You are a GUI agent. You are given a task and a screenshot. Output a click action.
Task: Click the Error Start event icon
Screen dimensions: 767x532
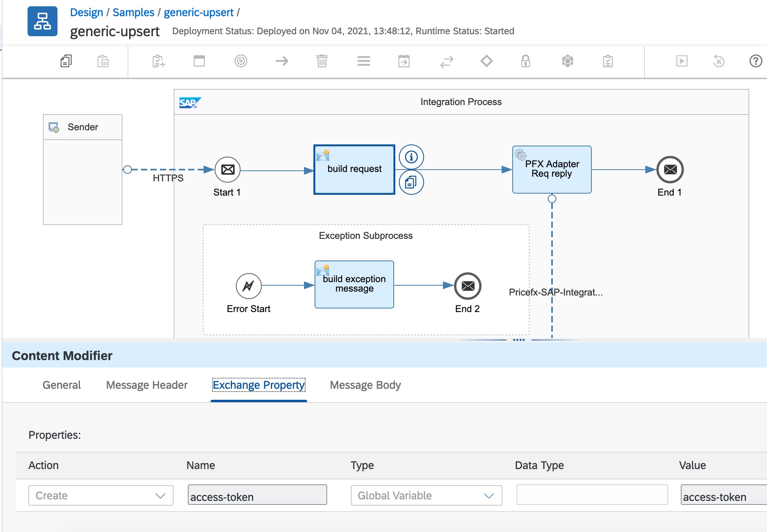point(248,286)
